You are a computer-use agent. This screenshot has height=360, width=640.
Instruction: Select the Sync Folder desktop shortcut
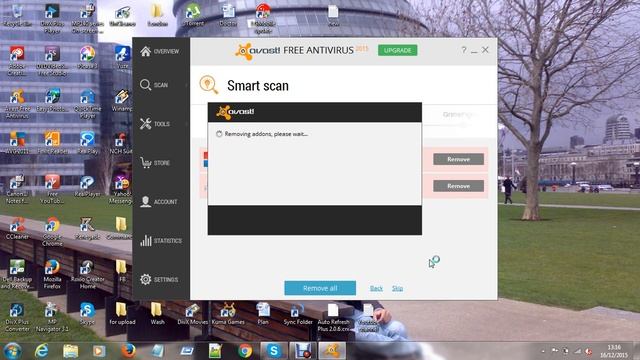click(298, 314)
